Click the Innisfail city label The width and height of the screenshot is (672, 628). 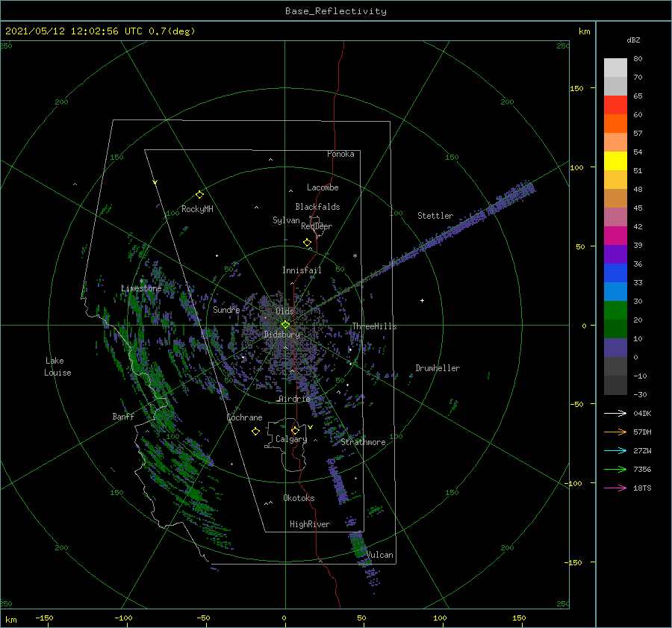click(302, 270)
